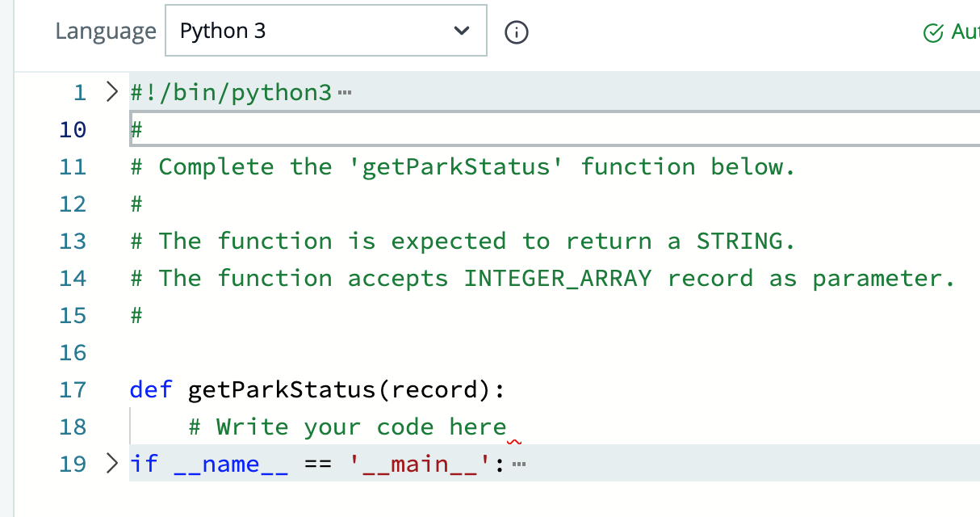Click the '__name__' variable on line 19
The image size is (980, 517).
[x=231, y=464]
